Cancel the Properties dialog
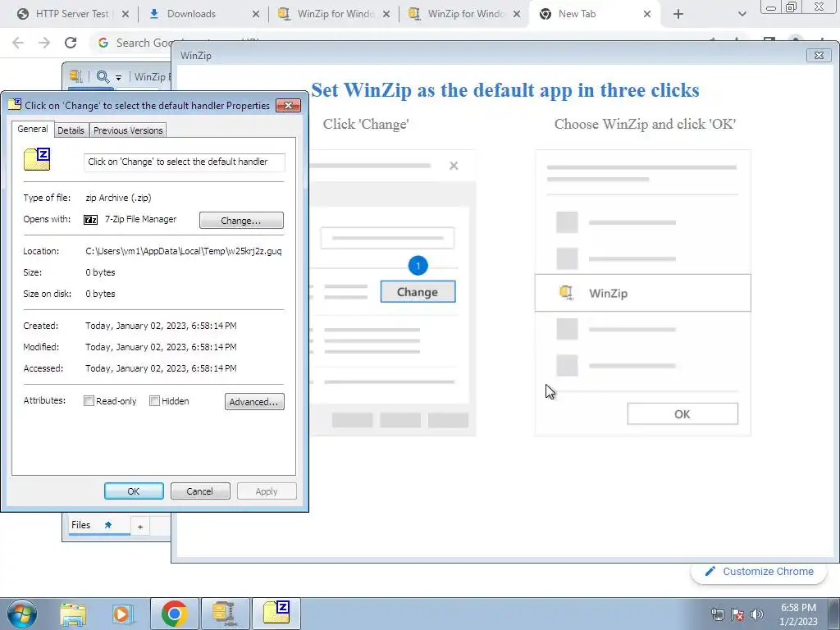The height and width of the screenshot is (630, 840). (x=200, y=491)
